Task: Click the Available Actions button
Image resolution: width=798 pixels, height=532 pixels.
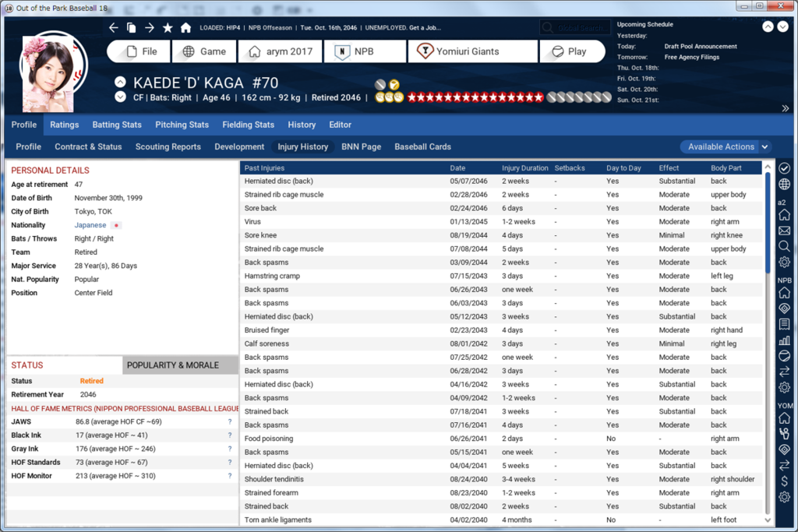Action: click(721, 146)
